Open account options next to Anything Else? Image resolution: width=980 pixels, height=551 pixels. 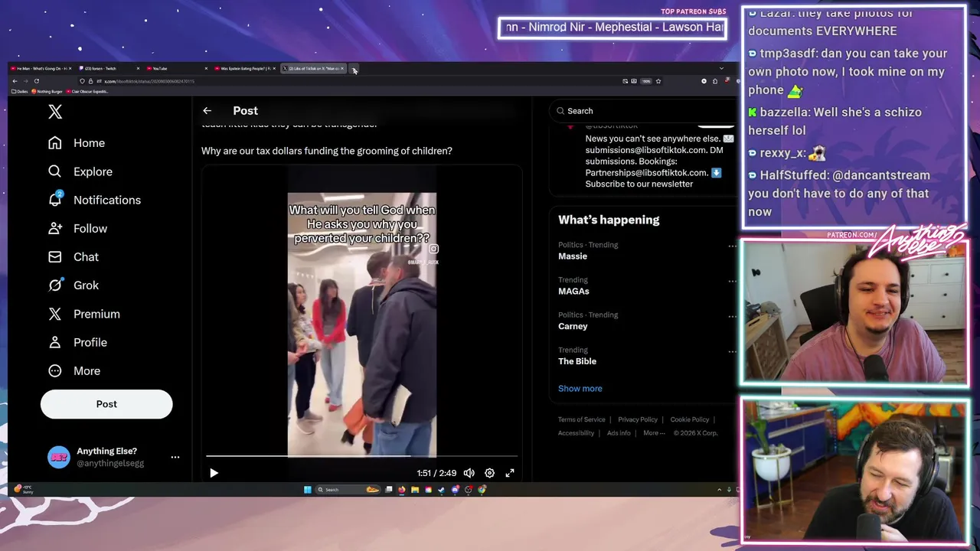point(175,457)
